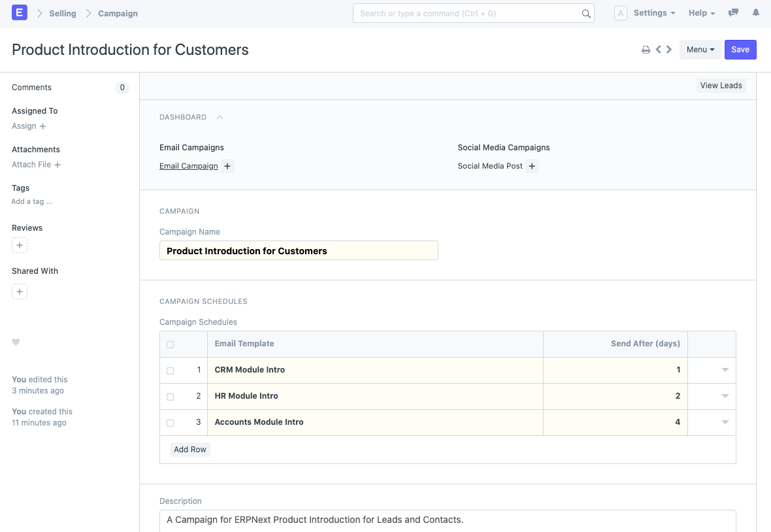Select the CRM Module Intro row checkbox
Image resolution: width=771 pixels, height=532 pixels.
pyautogui.click(x=171, y=371)
